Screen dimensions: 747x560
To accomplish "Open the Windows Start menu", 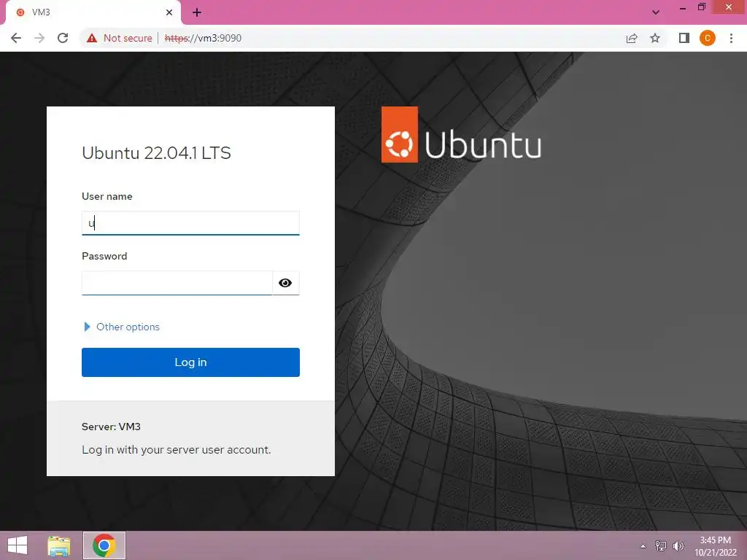I will point(18,545).
